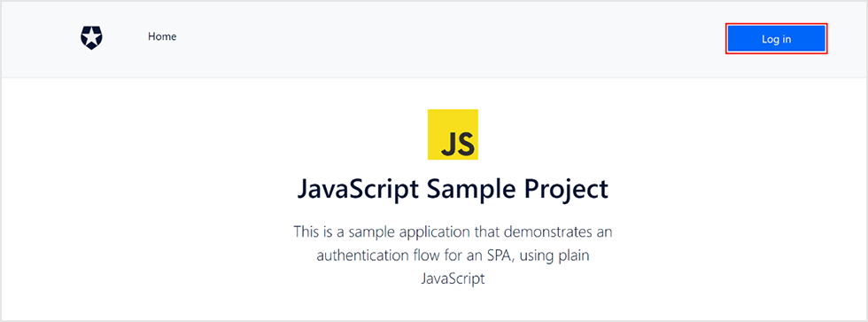Open the Home navigation link
This screenshot has height=322, width=868.
[x=162, y=36]
